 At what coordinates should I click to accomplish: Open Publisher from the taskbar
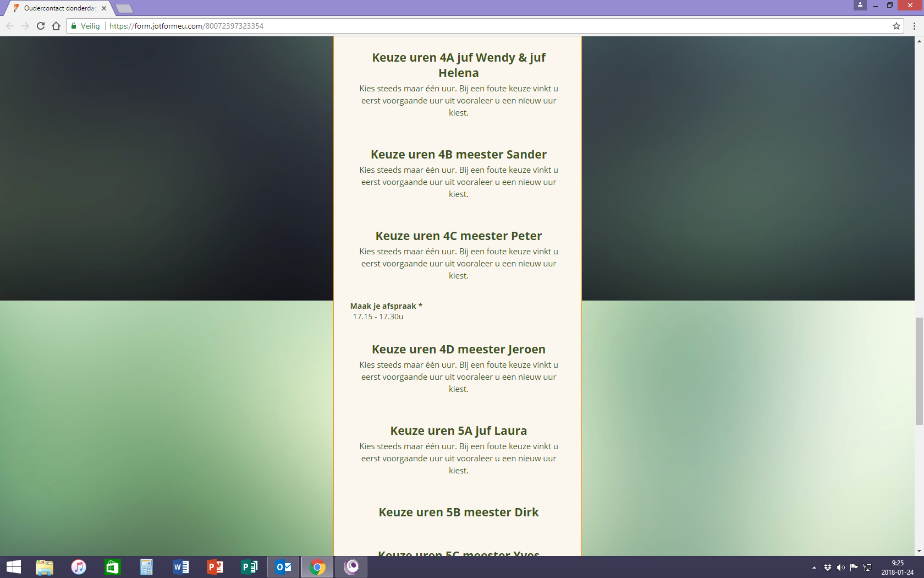pyautogui.click(x=249, y=567)
